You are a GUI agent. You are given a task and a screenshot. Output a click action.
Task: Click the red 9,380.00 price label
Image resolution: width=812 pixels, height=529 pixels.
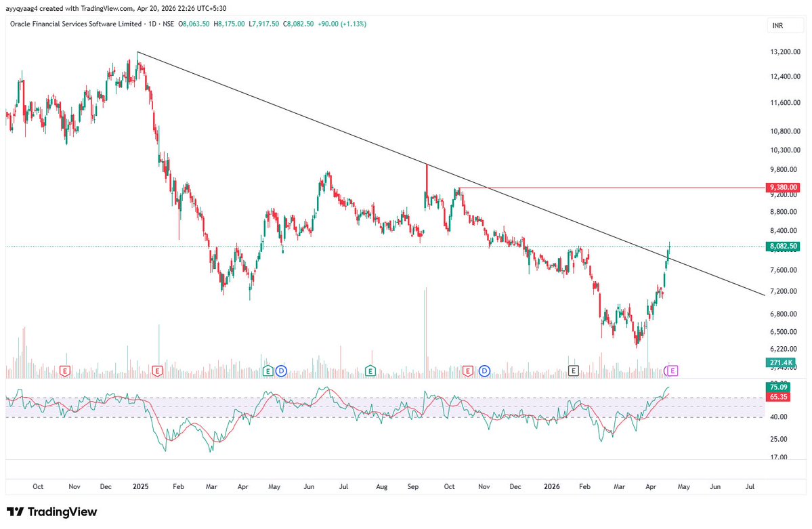(782, 187)
